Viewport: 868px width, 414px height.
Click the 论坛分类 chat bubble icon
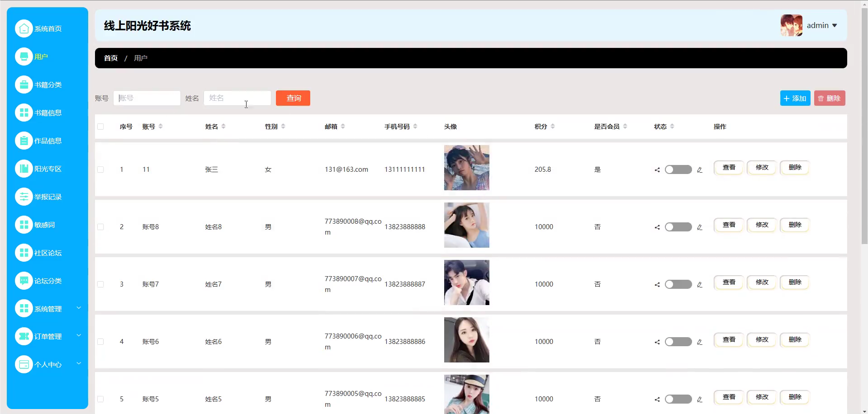click(x=24, y=281)
